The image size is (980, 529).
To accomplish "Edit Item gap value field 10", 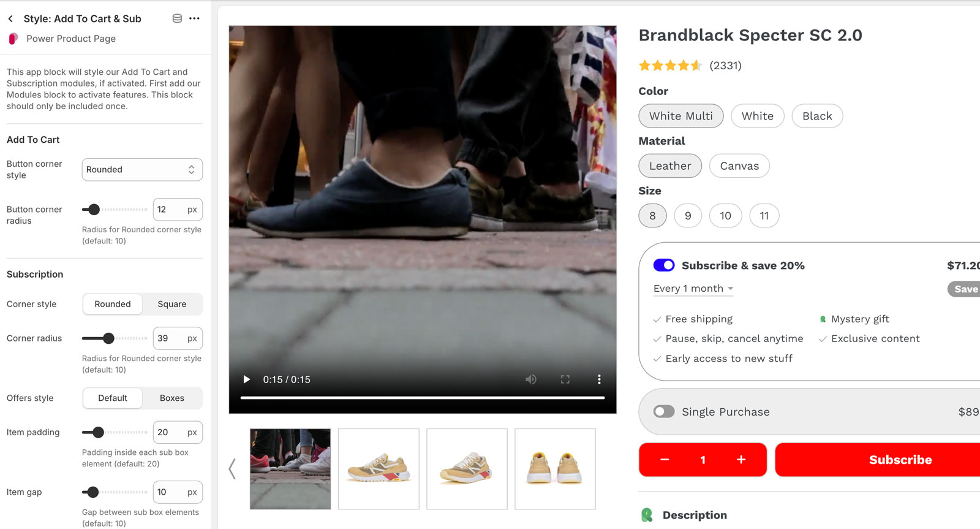I will click(178, 492).
